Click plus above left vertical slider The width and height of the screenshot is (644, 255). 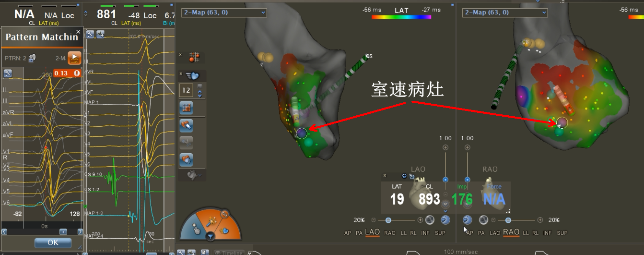[445, 147]
